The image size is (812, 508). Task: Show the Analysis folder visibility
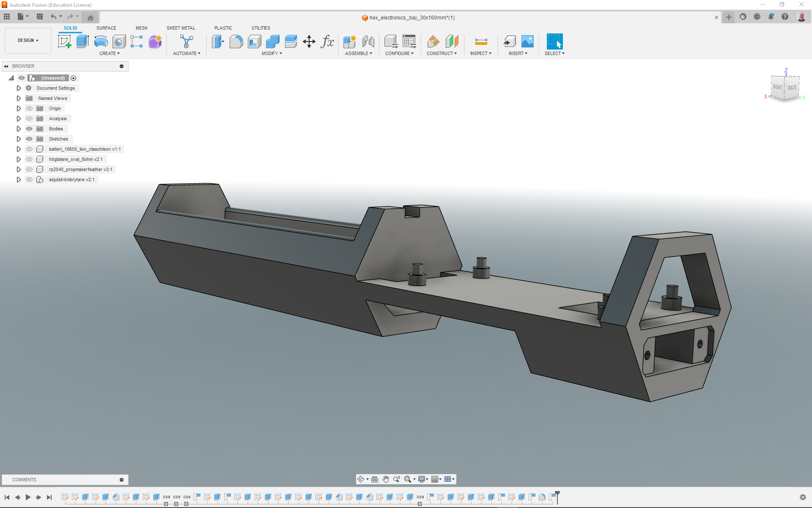(x=29, y=119)
